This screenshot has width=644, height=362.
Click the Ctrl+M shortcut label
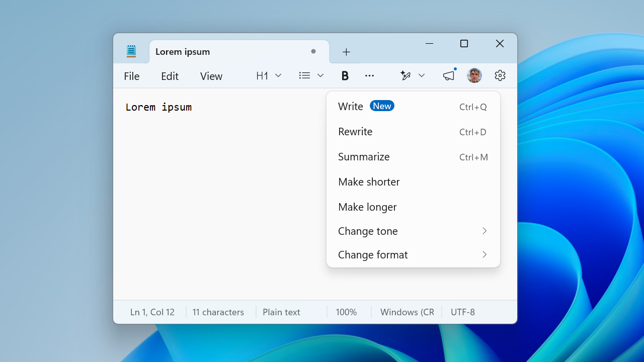(473, 157)
